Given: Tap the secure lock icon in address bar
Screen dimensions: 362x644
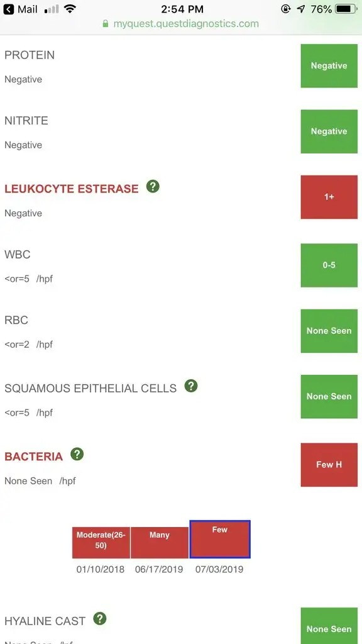Looking at the screenshot, I should [x=106, y=24].
